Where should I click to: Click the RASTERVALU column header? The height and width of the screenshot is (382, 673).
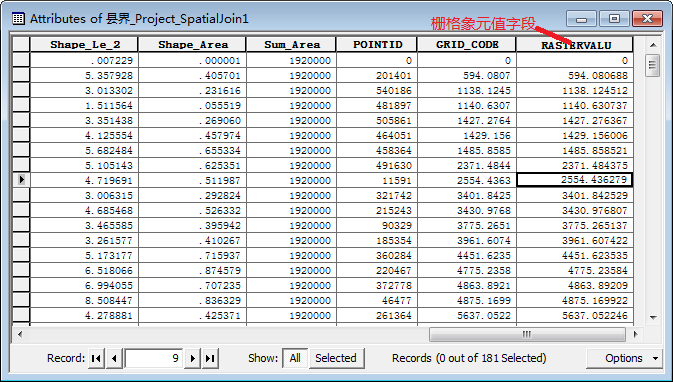coord(575,45)
